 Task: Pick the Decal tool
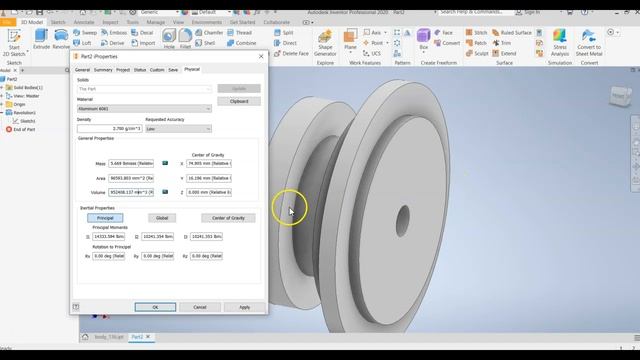click(x=142, y=32)
